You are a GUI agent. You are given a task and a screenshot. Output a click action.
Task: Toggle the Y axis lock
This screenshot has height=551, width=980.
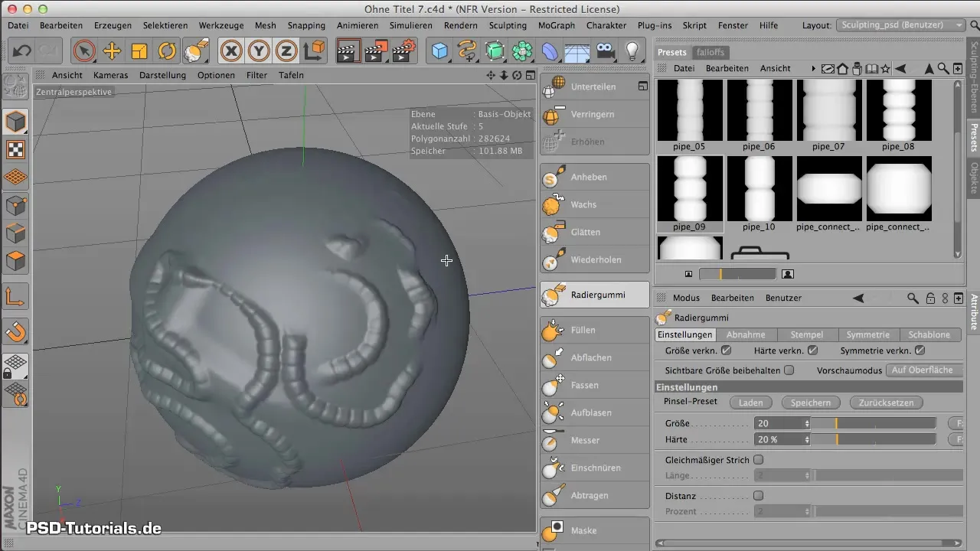click(x=259, y=51)
